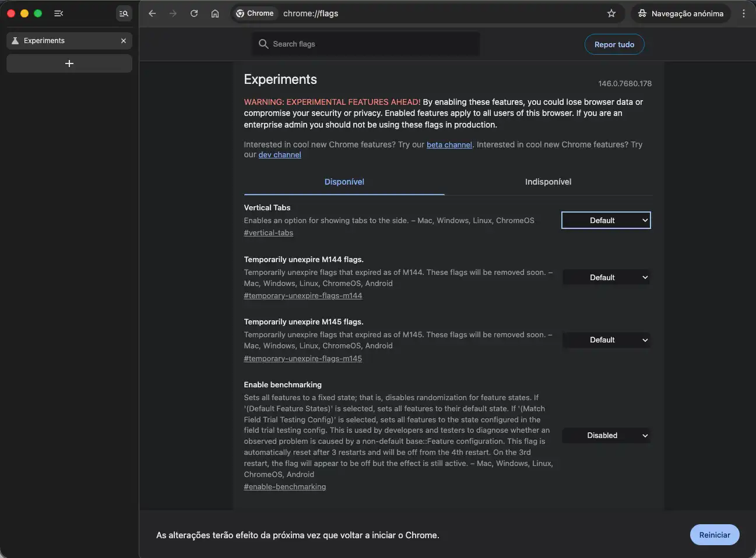Image resolution: width=756 pixels, height=558 pixels.
Task: Select the Disponível tab
Action: [344, 182]
